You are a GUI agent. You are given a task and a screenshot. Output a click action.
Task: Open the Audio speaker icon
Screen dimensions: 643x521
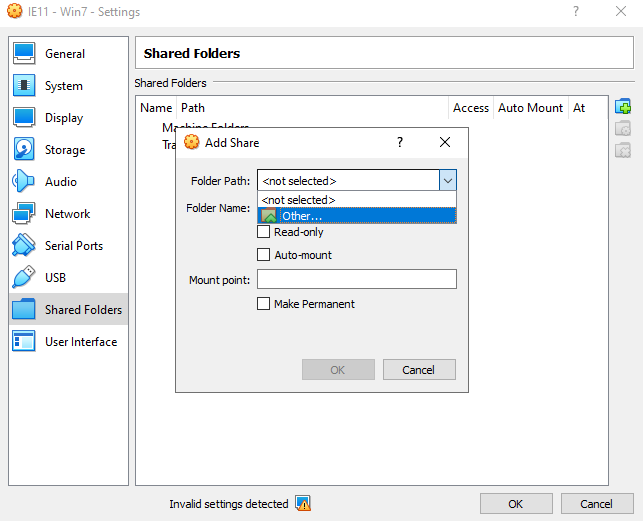coord(24,181)
